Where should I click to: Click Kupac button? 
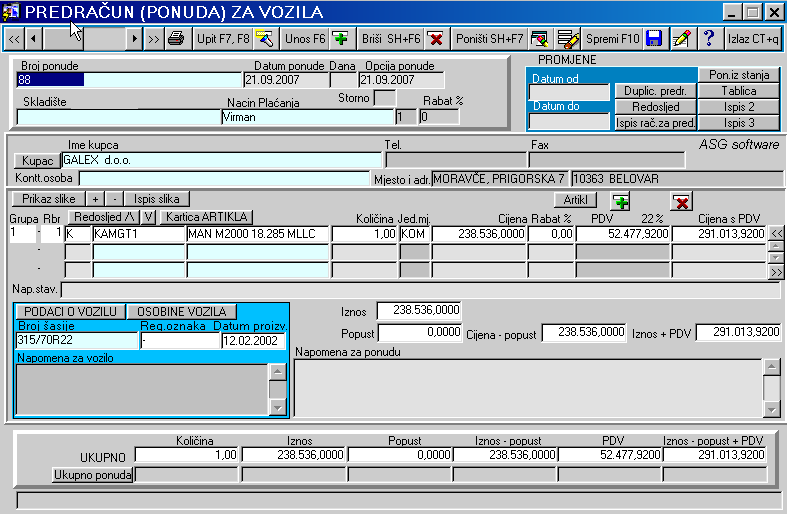[x=37, y=161]
